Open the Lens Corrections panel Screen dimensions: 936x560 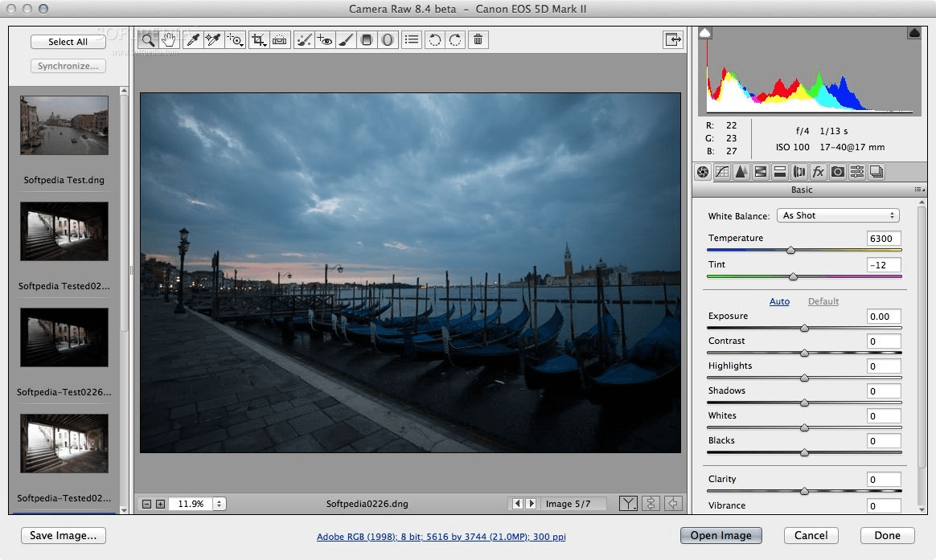coord(799,171)
